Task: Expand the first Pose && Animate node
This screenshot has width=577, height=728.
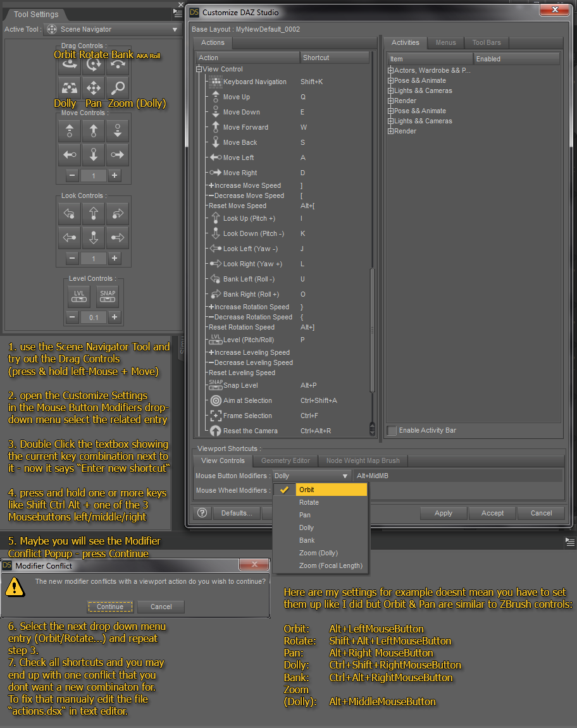Action: [391, 81]
